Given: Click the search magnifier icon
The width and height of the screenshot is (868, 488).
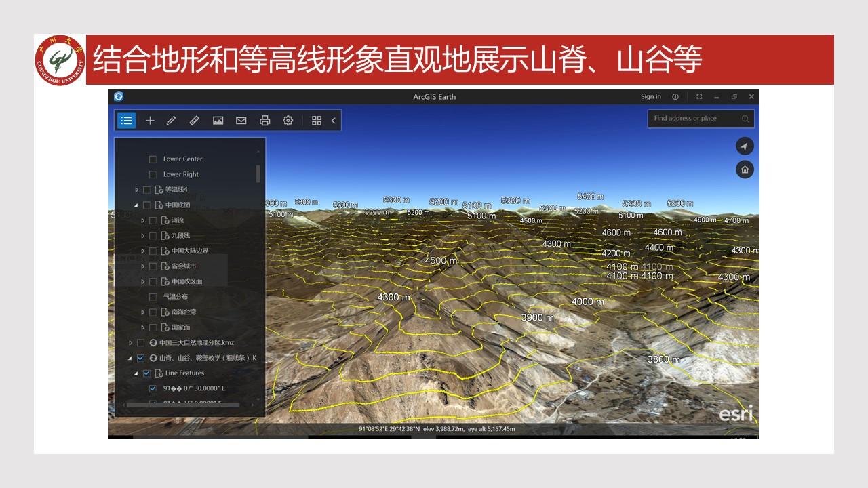Looking at the screenshot, I should click(x=745, y=119).
